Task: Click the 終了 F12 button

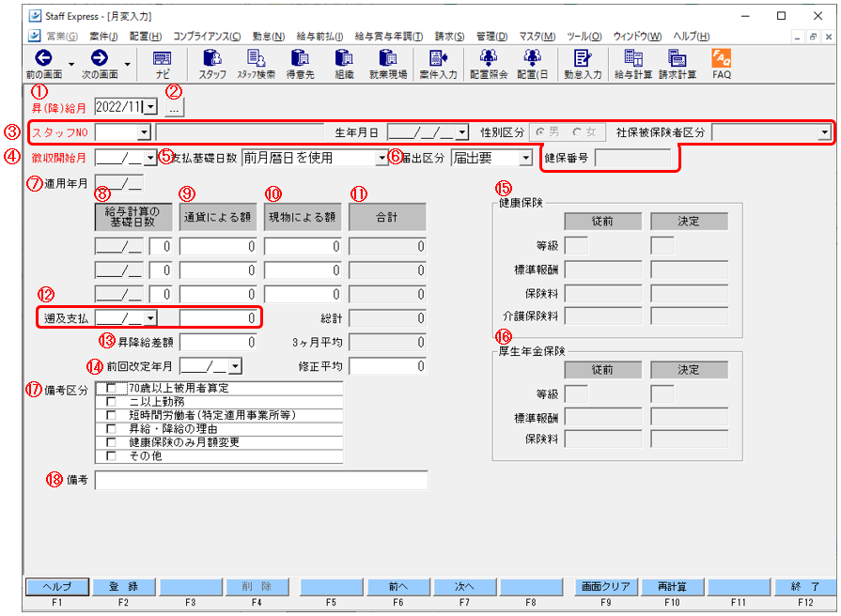Action: (805, 587)
